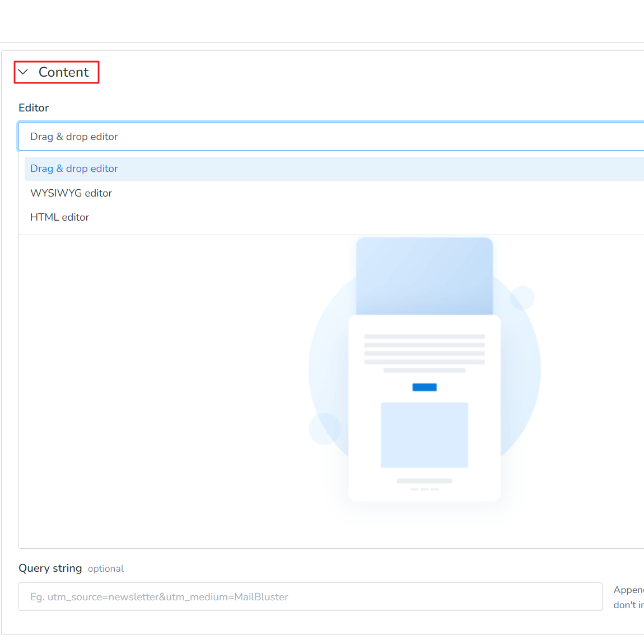Viewport: 644px width, 644px height.
Task: Open the Editor dropdown field
Action: coord(331,136)
